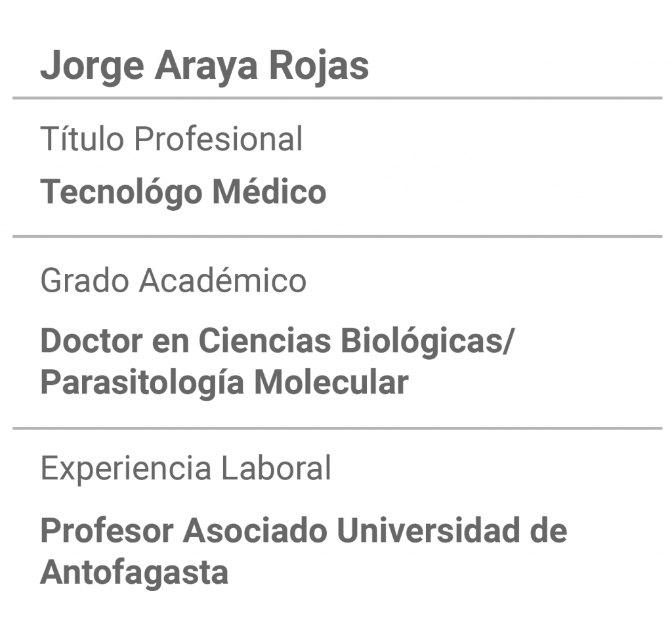672x639 pixels.
Task: Click the Doctor en Ciencias Biológicas line
Action: [x=277, y=342]
